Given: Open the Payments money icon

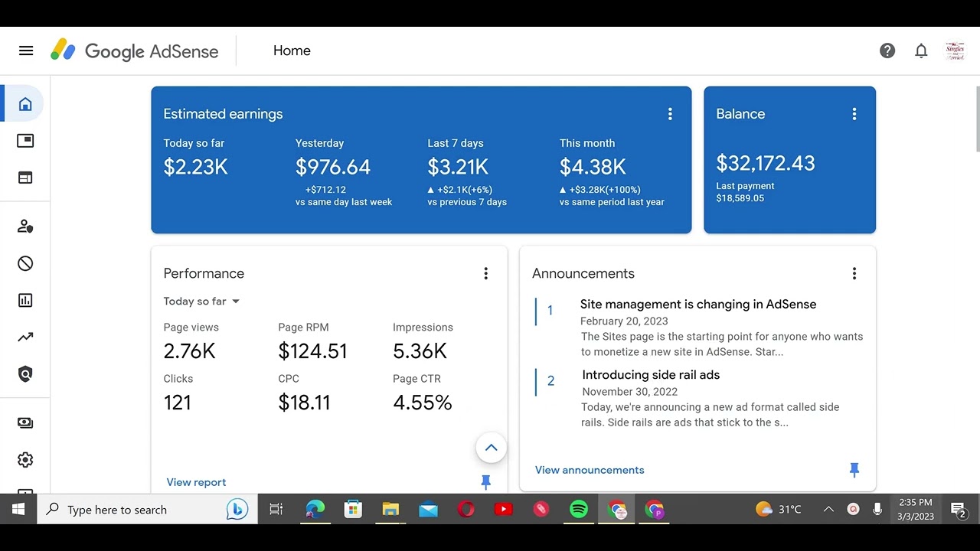Looking at the screenshot, I should 25,422.
